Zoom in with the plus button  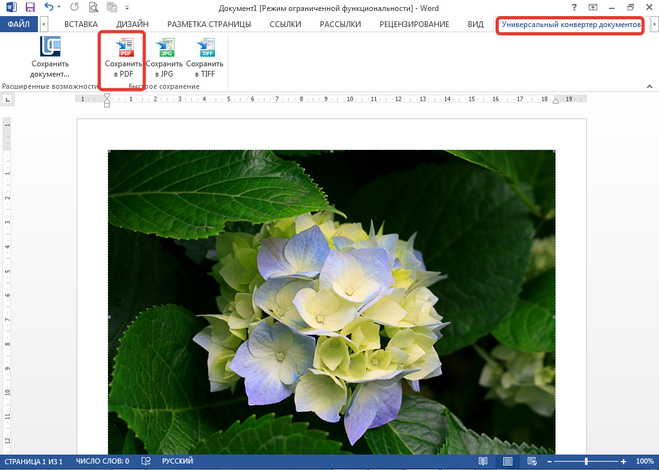click(623, 462)
